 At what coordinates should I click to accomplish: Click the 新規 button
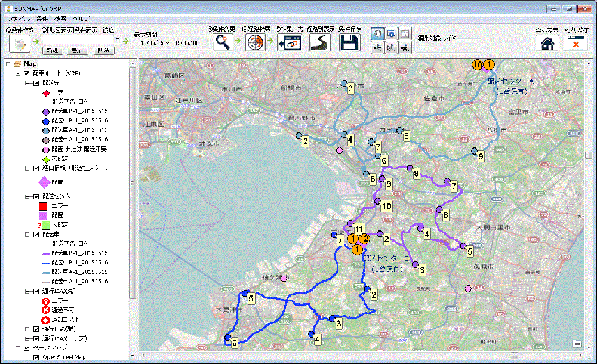pyautogui.click(x=53, y=51)
